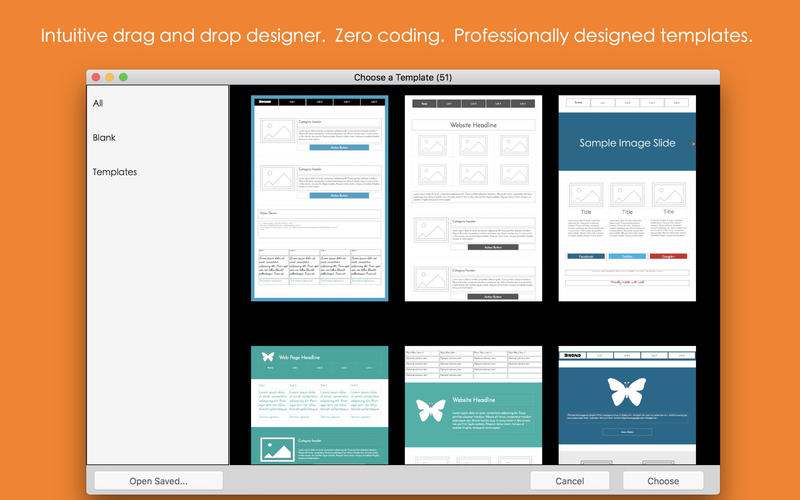Close the Choose a Template window

tap(96, 77)
